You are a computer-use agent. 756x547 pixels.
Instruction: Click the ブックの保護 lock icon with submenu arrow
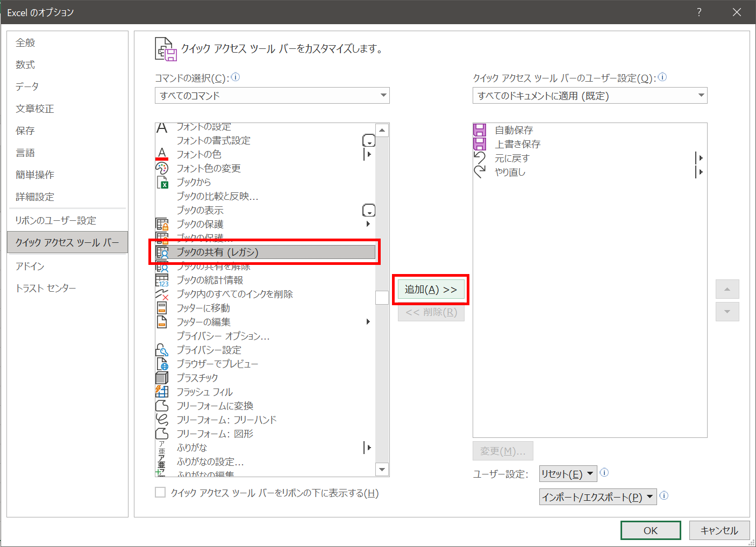162,224
